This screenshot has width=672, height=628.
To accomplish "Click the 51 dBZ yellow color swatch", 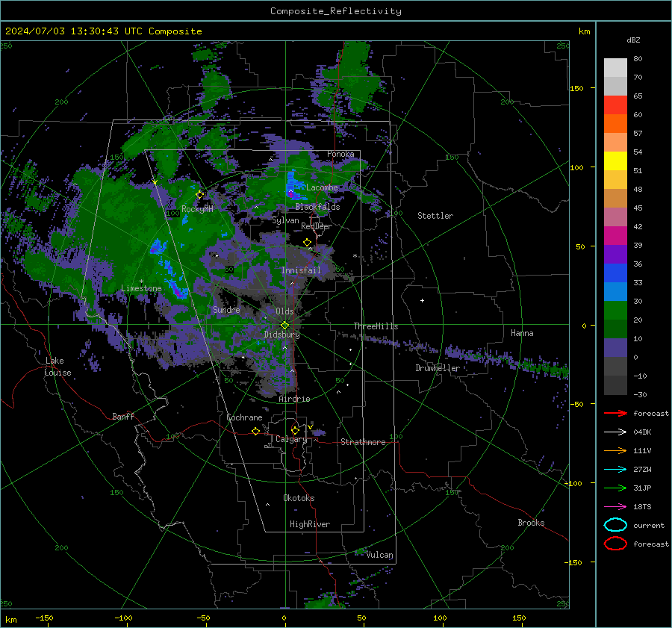I will [x=615, y=161].
